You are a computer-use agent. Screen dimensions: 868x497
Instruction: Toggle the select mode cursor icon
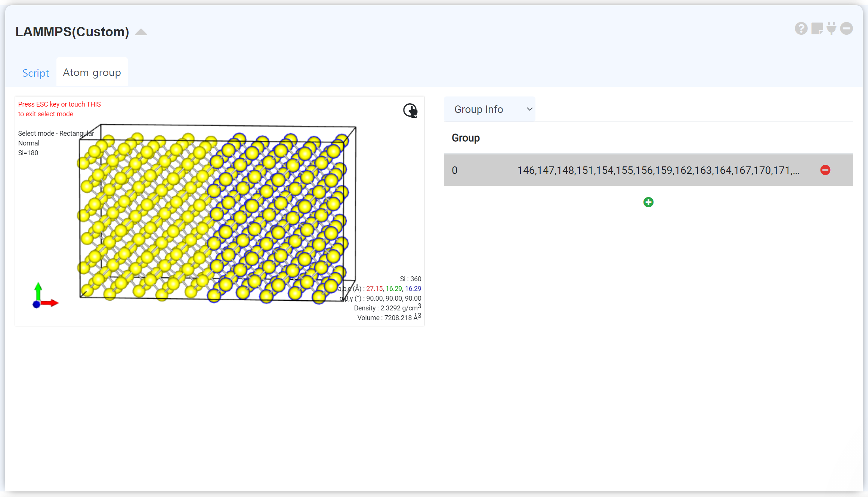pos(410,111)
